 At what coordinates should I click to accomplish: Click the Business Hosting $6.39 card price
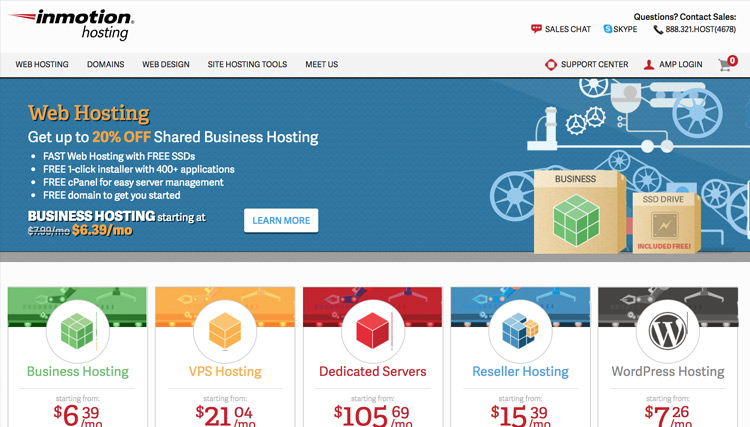[77, 415]
